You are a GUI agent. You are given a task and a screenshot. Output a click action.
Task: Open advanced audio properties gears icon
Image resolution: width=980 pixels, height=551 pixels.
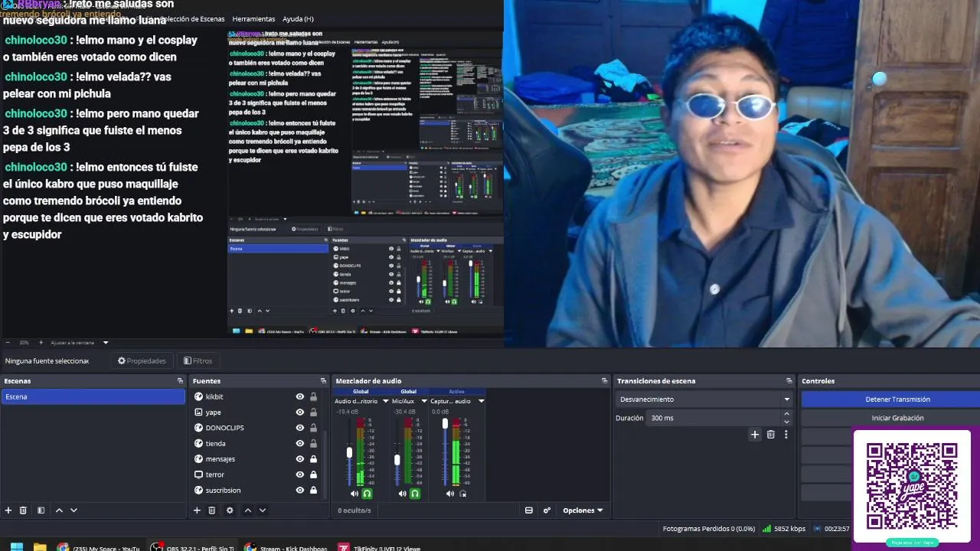547,510
